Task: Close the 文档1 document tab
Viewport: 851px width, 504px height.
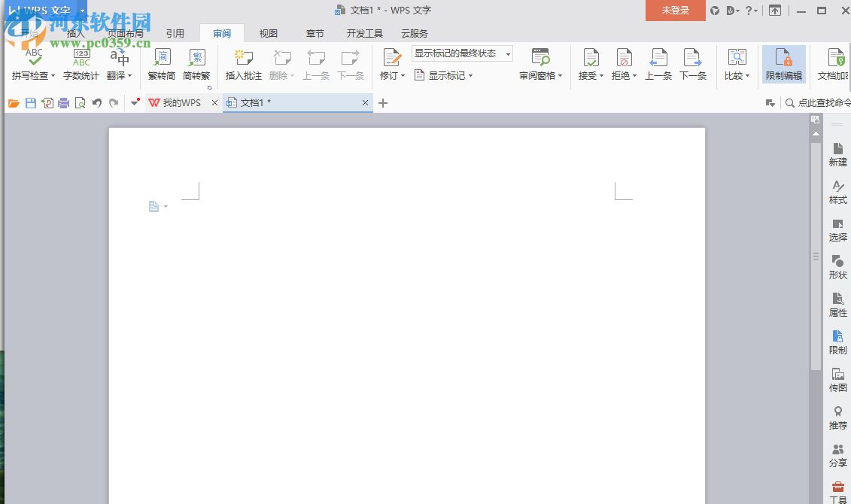Action: pos(365,102)
